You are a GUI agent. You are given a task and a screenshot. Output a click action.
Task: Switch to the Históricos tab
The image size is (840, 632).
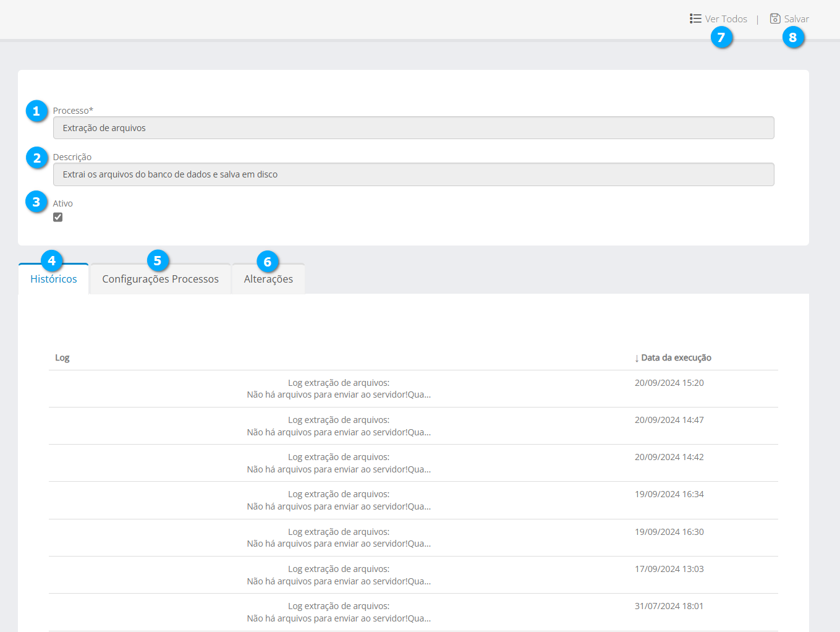(54, 279)
